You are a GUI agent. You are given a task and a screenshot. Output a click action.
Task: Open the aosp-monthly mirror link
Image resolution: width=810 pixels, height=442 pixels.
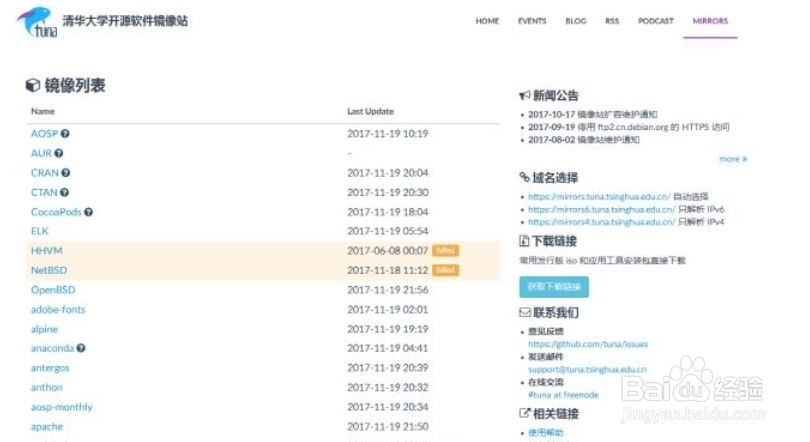tap(61, 407)
